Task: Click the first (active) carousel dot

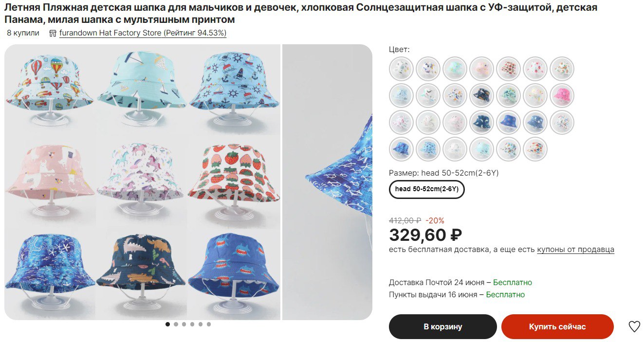Action: click(168, 324)
